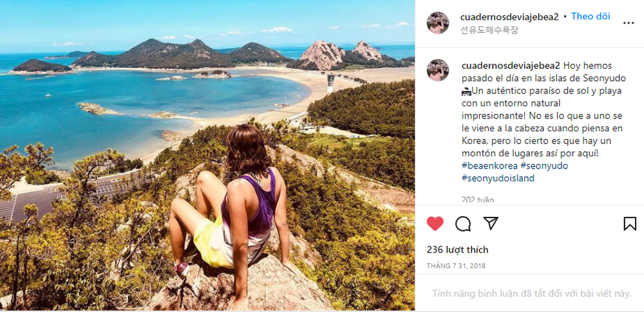
Task: Unlike the post with red heart icon
Action: (x=435, y=224)
